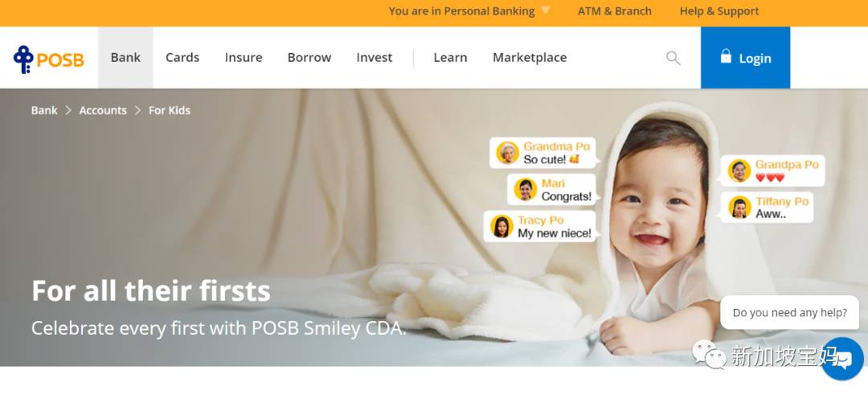Viewport: 868px width, 395px height.
Task: Click the blue chat bubble icon
Action: pyautogui.click(x=842, y=359)
